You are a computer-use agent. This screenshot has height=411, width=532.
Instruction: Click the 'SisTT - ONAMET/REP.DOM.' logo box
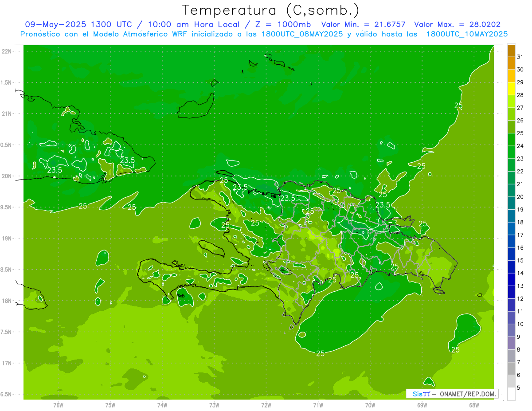[452, 394]
